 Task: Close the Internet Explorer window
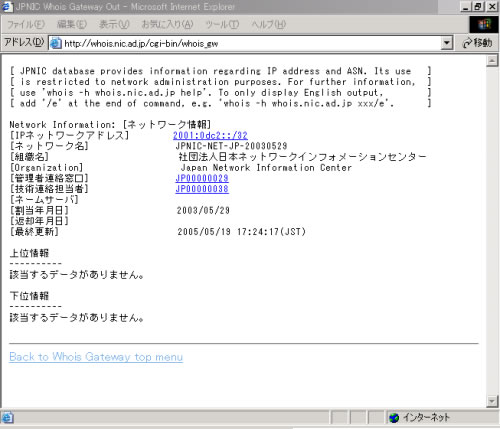(492, 7)
